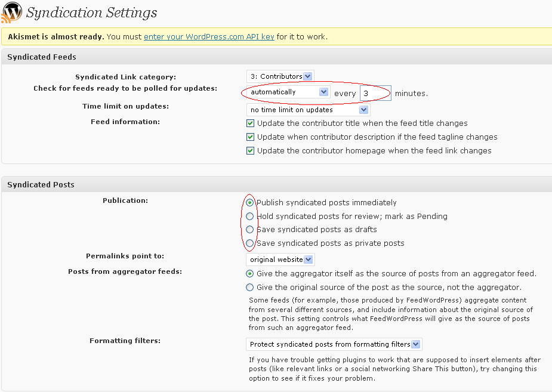552x392 pixels.
Task: Open the Permalinks point to dropdown
Action: 280,260
